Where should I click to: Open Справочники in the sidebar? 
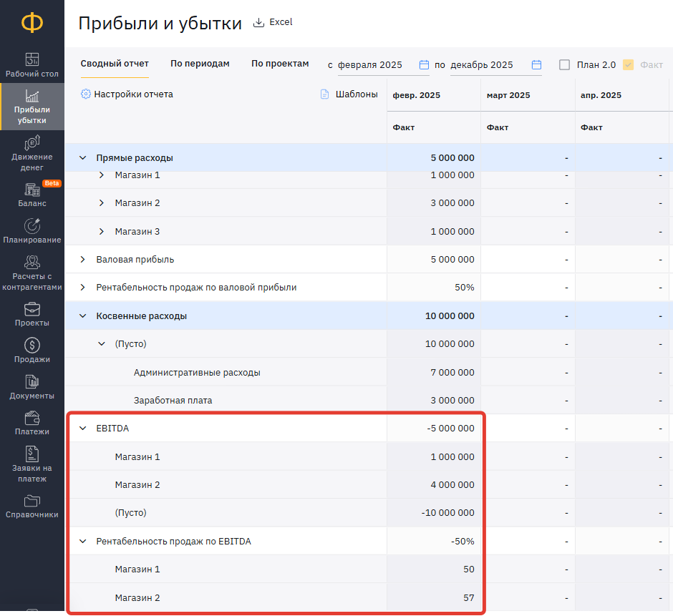(32, 507)
